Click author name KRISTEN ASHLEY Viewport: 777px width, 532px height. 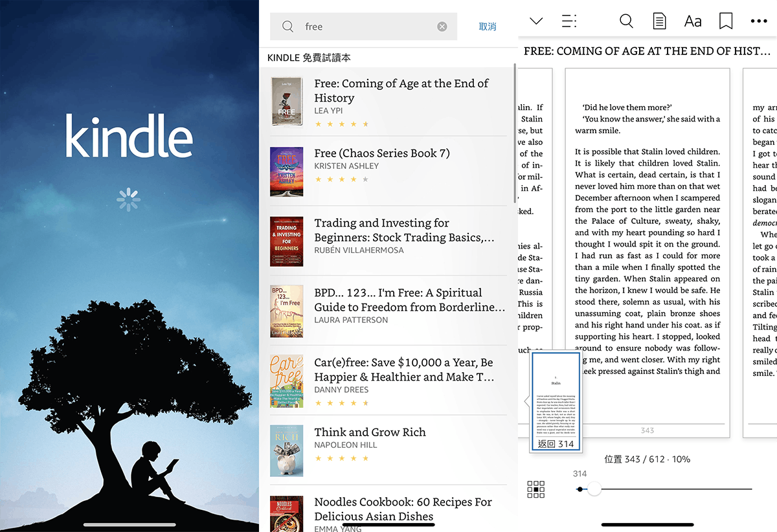pyautogui.click(x=346, y=166)
